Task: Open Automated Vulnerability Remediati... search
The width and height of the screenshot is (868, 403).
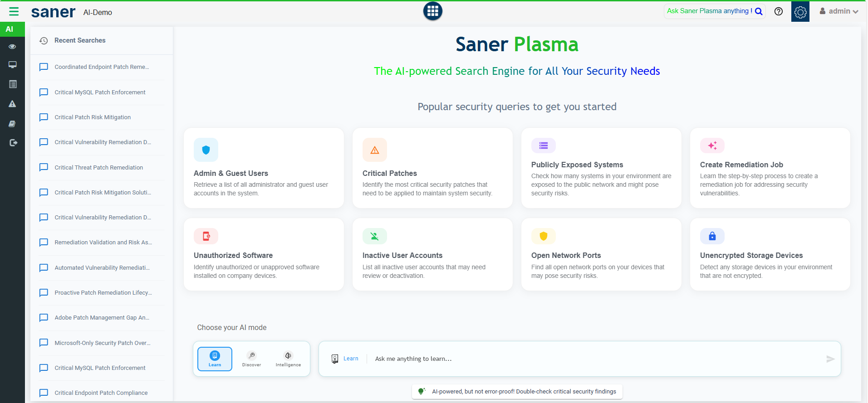Action: tap(102, 268)
